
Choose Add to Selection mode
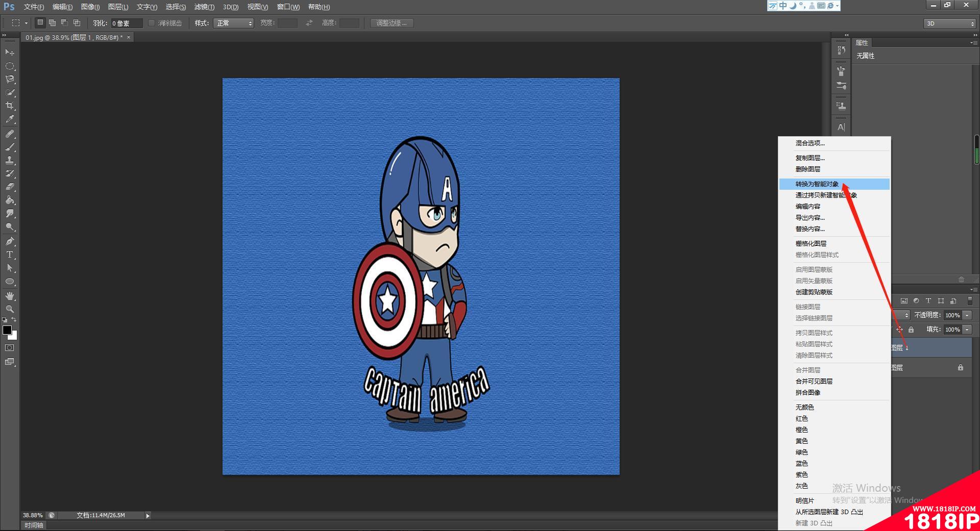(x=52, y=23)
